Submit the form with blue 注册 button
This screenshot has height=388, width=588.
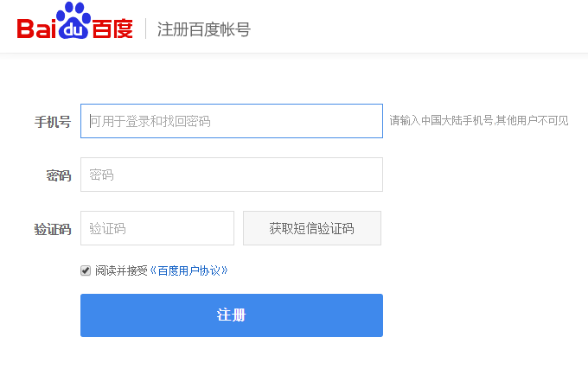(x=231, y=315)
